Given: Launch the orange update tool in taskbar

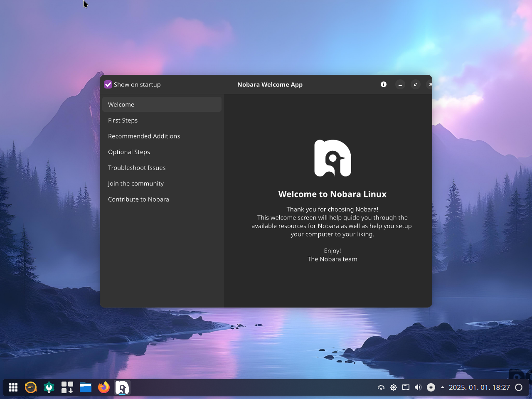Looking at the screenshot, I should 31,387.
